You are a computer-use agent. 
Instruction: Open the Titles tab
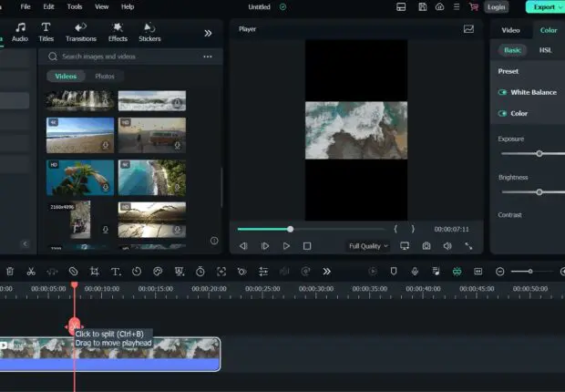tap(46, 32)
